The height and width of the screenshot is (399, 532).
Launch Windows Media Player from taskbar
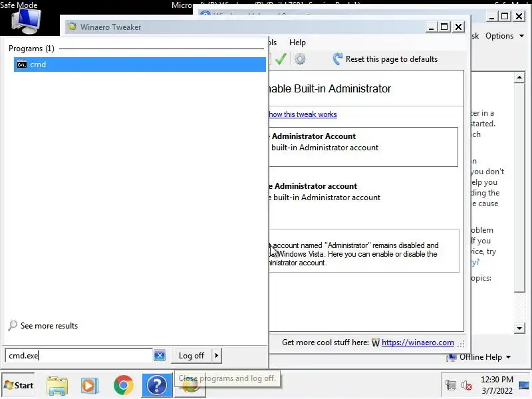[x=90, y=386]
